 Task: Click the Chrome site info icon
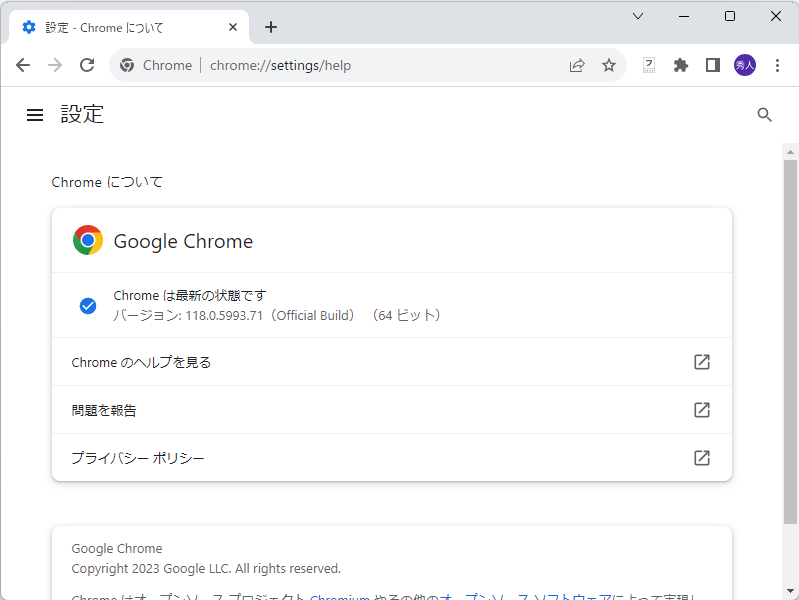[127, 65]
